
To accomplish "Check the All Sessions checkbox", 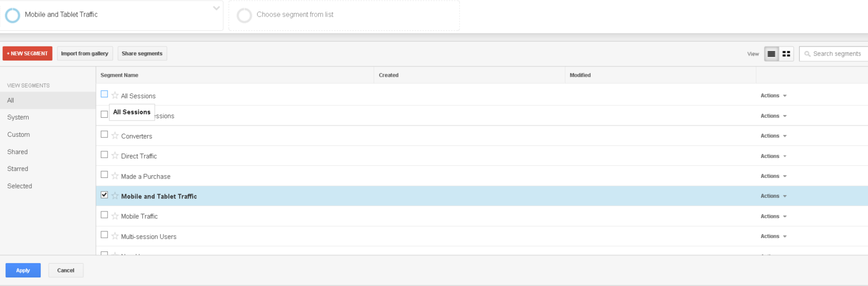I will (104, 94).
